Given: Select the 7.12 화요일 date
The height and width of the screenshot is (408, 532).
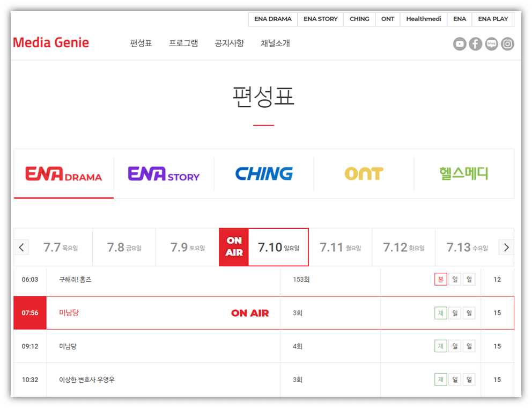Looking at the screenshot, I should point(404,247).
